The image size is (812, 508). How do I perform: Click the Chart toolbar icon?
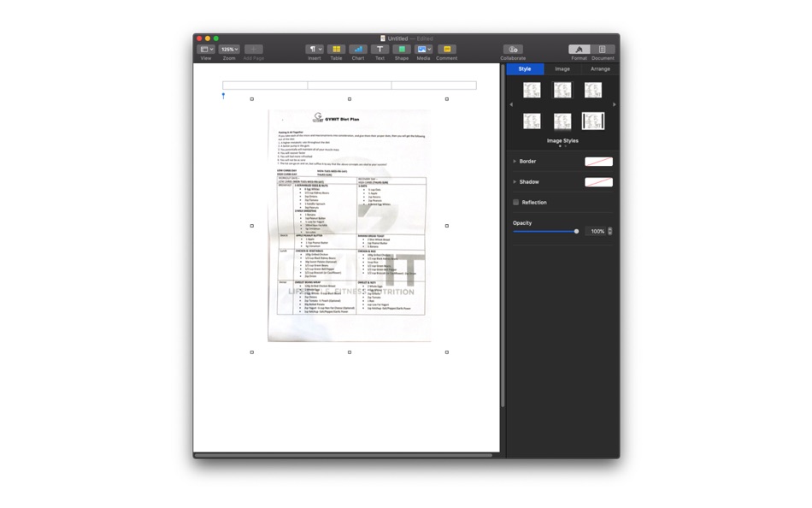(358, 50)
